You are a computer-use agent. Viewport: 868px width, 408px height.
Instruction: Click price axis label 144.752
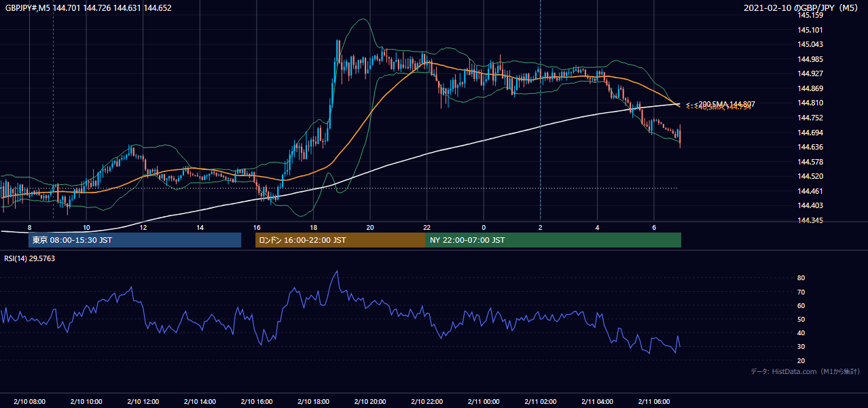point(810,118)
